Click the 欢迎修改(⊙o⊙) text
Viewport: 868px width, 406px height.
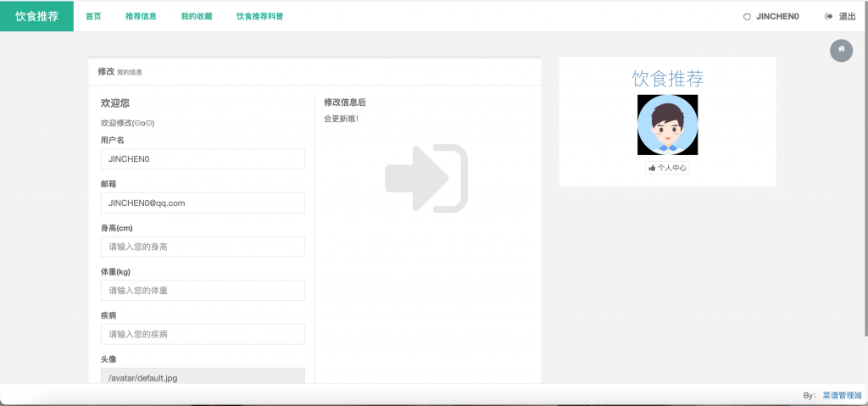(127, 123)
